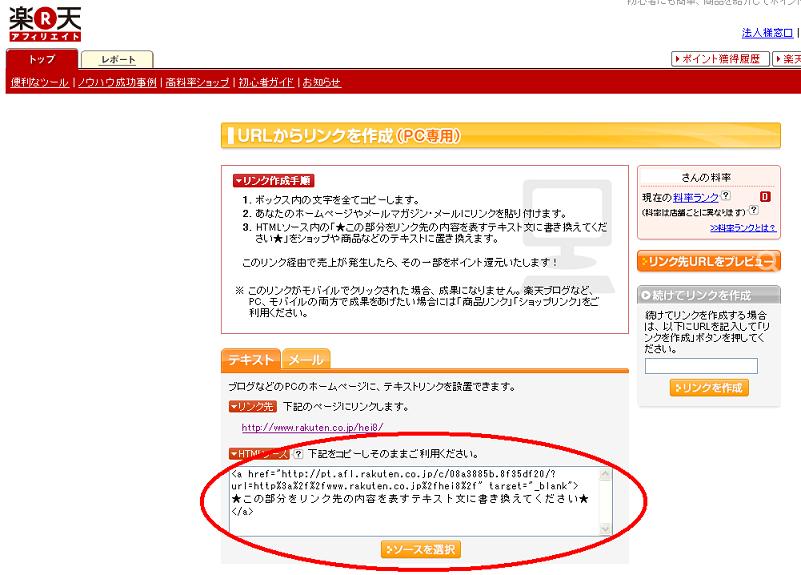Open ノウハウ成功事例 menu link
The image size is (801, 575).
point(117,82)
